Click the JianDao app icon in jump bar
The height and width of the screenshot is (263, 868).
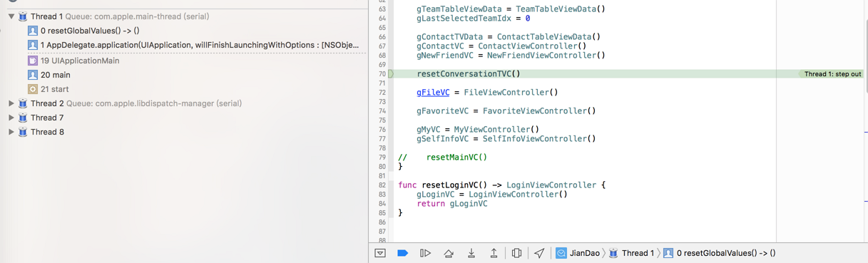pyautogui.click(x=561, y=253)
